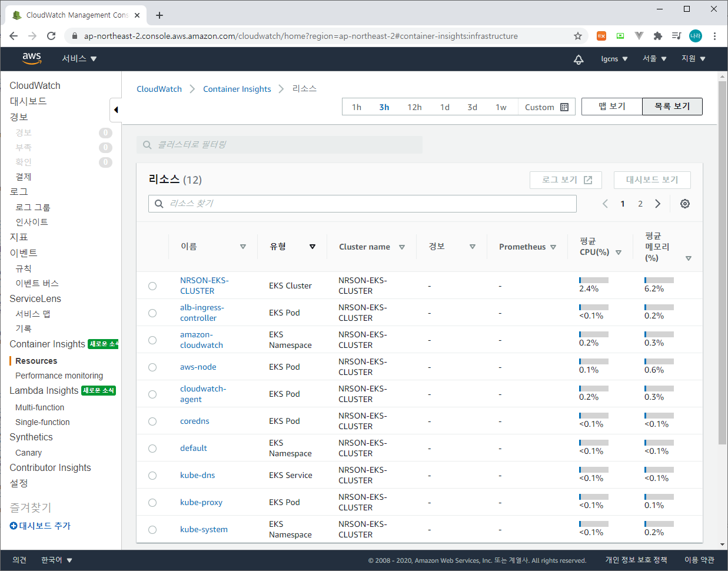
Task: Open the 한국어 language dropdown
Action: point(56,560)
